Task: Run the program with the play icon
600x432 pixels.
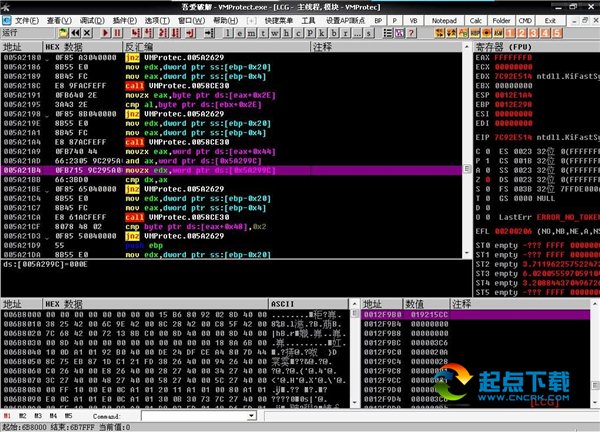Action: (106, 33)
